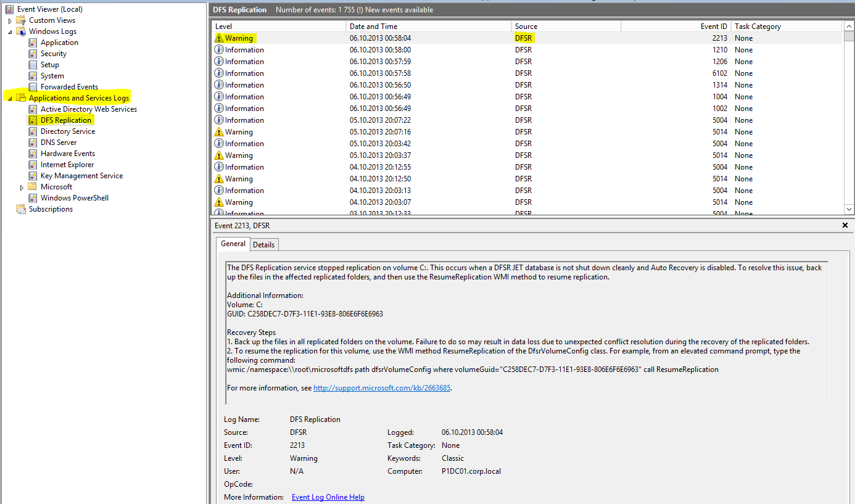Click the Custom Views folder icon
The image size is (855, 504).
pos(21,20)
